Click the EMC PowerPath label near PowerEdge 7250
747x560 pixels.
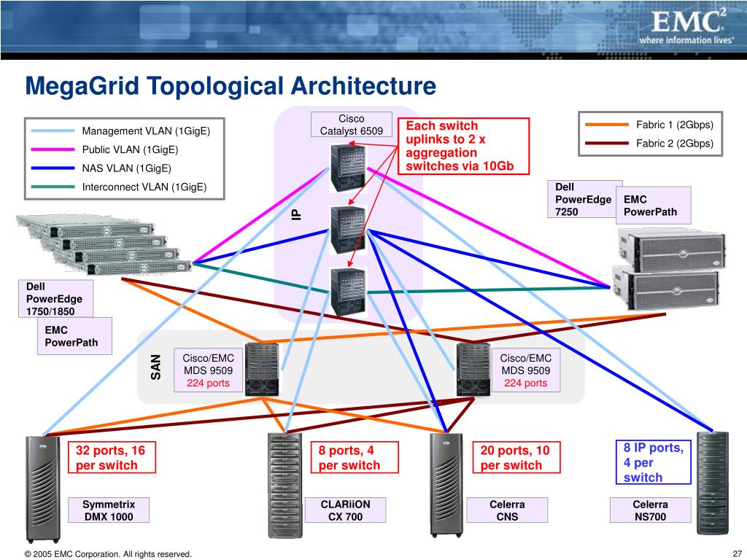click(653, 206)
